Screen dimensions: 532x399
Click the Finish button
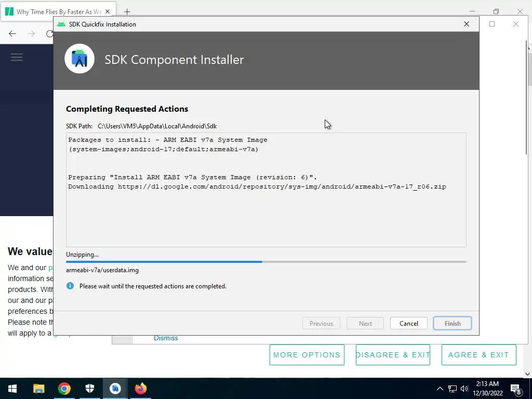(453, 323)
